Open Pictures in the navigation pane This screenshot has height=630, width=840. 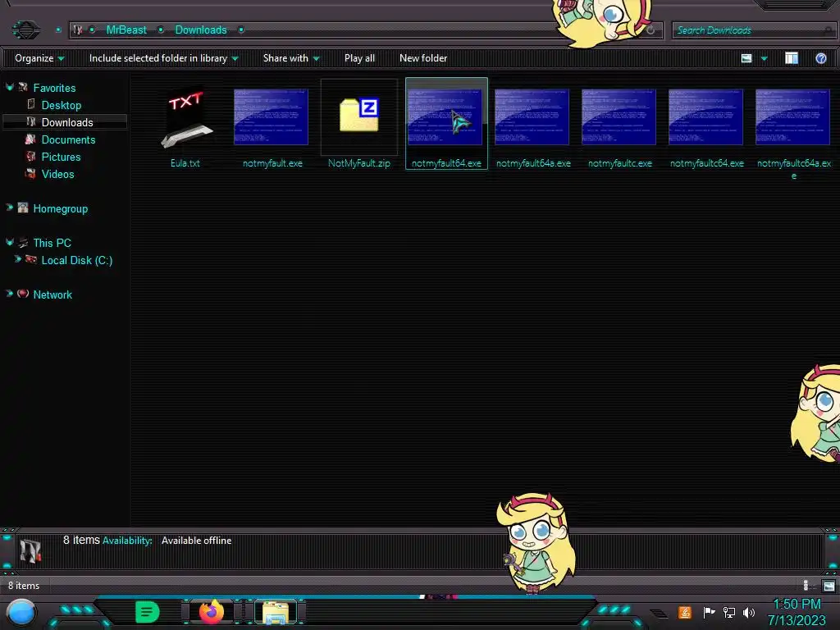[61, 157]
